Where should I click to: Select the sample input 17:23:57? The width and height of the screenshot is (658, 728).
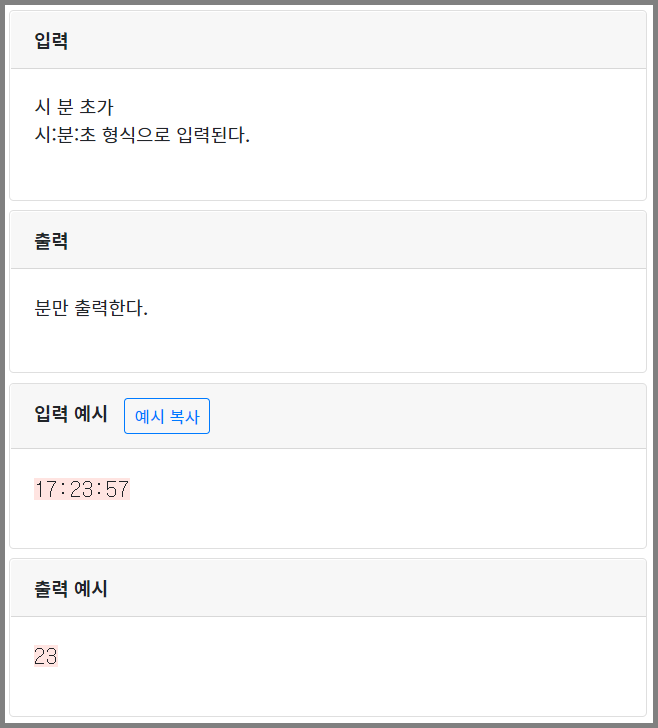click(82, 489)
